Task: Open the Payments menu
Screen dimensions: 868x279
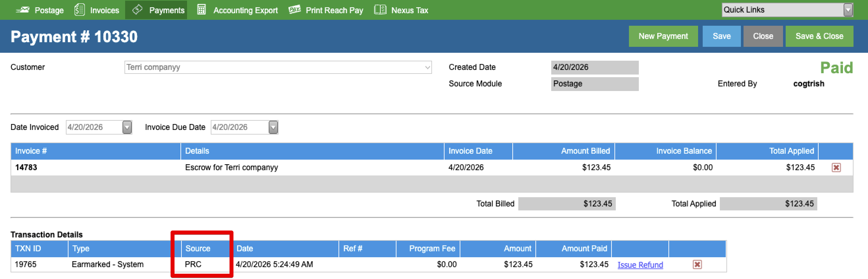Action: (x=156, y=10)
